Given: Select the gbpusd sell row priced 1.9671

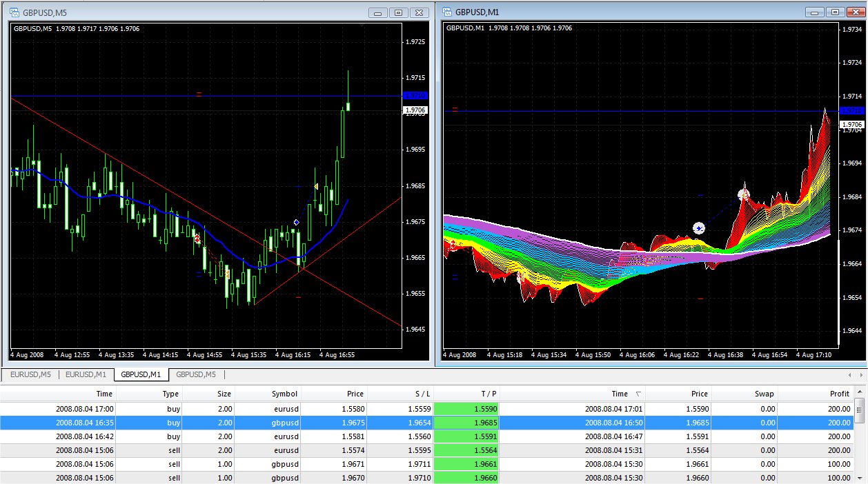Looking at the screenshot, I should (427, 463).
